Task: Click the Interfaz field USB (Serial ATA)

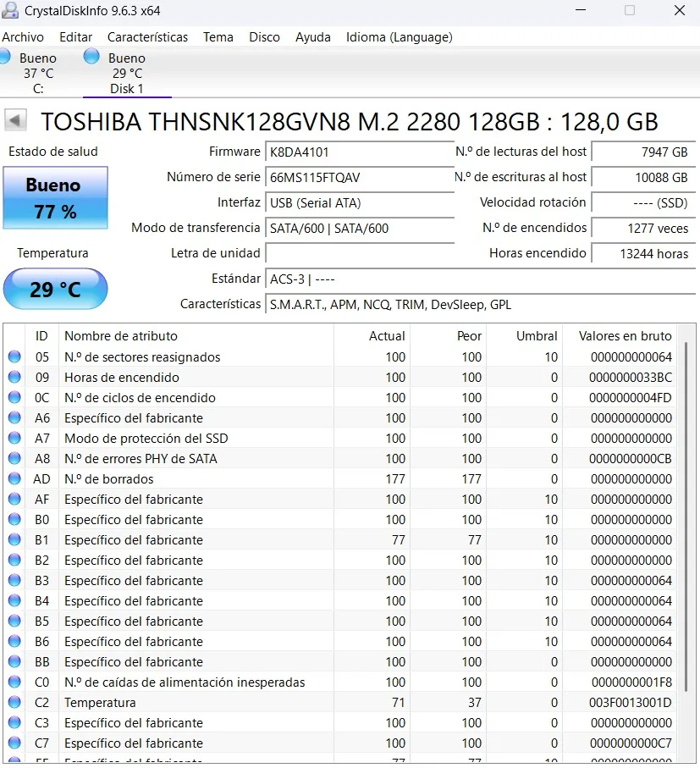Action: (x=359, y=202)
